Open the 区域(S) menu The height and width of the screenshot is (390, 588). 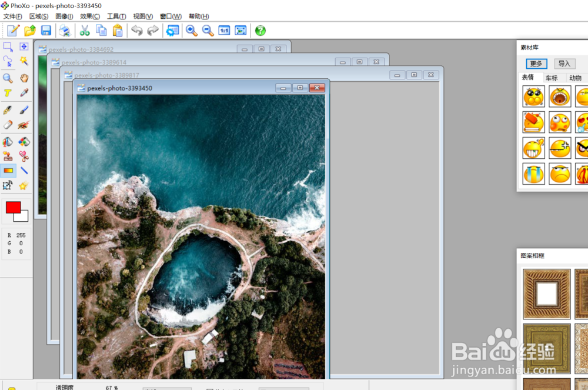(x=39, y=16)
